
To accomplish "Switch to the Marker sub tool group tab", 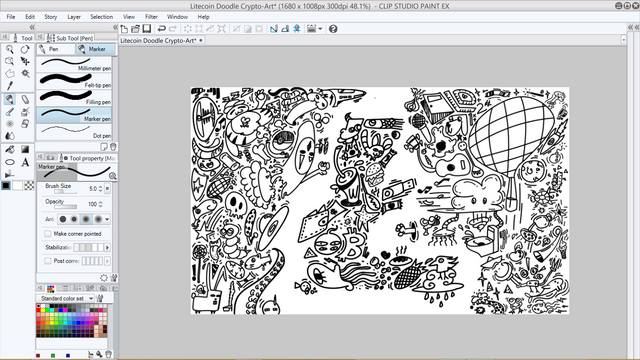I will click(x=95, y=49).
